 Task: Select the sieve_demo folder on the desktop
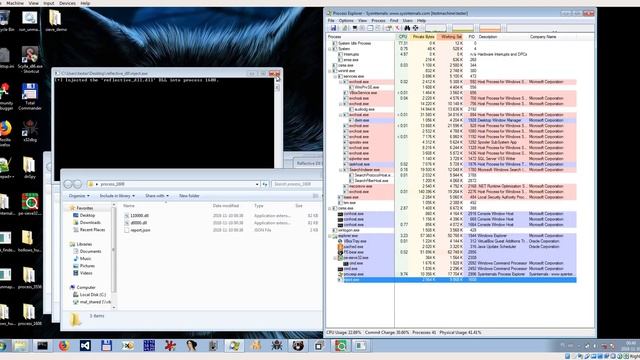[x=56, y=20]
